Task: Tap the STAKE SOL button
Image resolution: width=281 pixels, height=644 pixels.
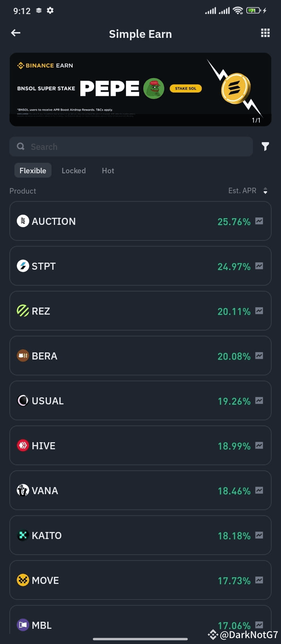Action: (186, 89)
